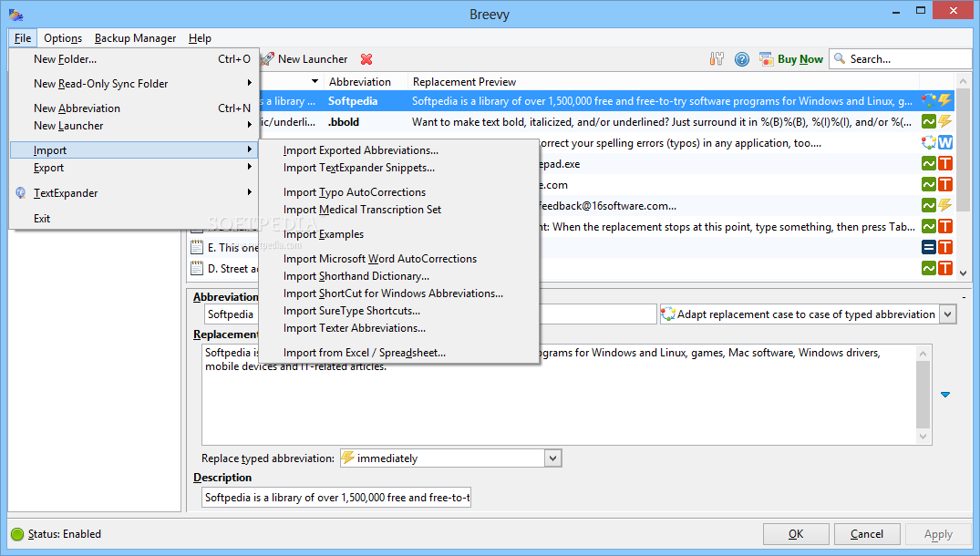Select Import SureType Shortcuts...
This screenshot has height=556, width=980.
[x=398, y=311]
